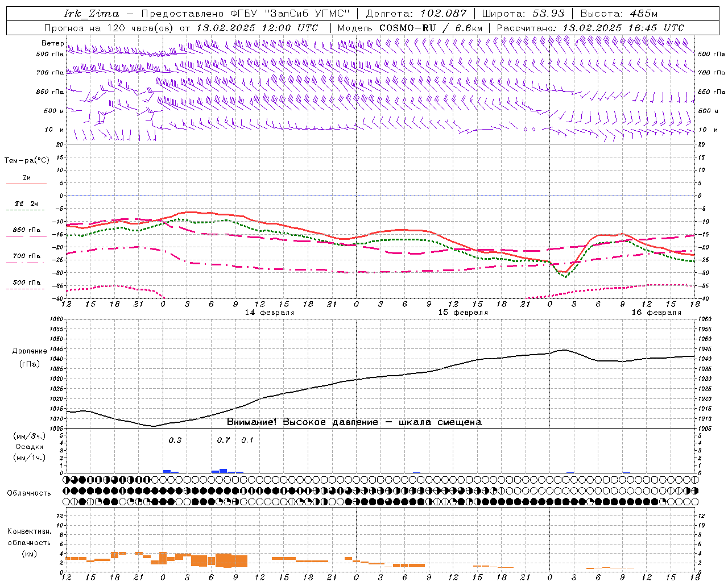
Task: Click the '14 февраля' date label
Action: pyautogui.click(x=270, y=313)
